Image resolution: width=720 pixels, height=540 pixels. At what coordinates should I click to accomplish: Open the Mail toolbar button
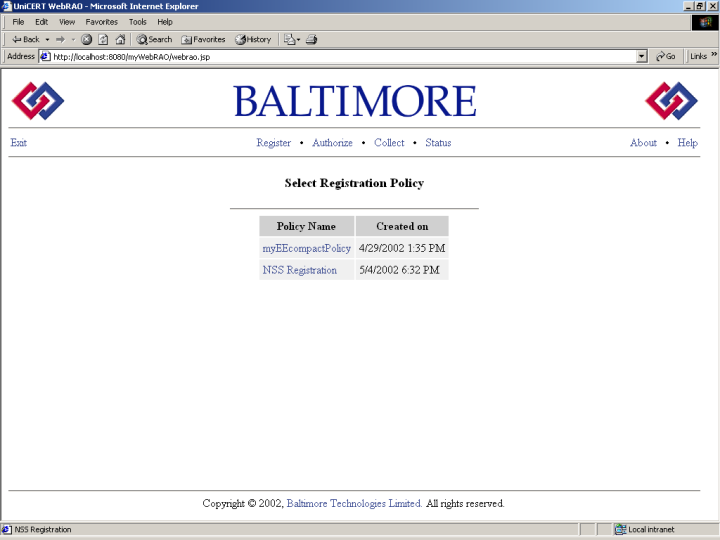[292, 39]
